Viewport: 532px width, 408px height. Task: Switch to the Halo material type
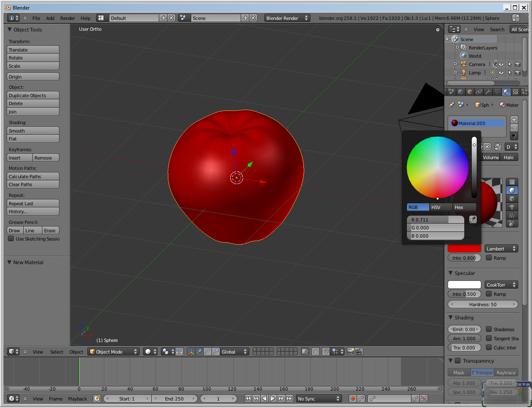coord(509,157)
